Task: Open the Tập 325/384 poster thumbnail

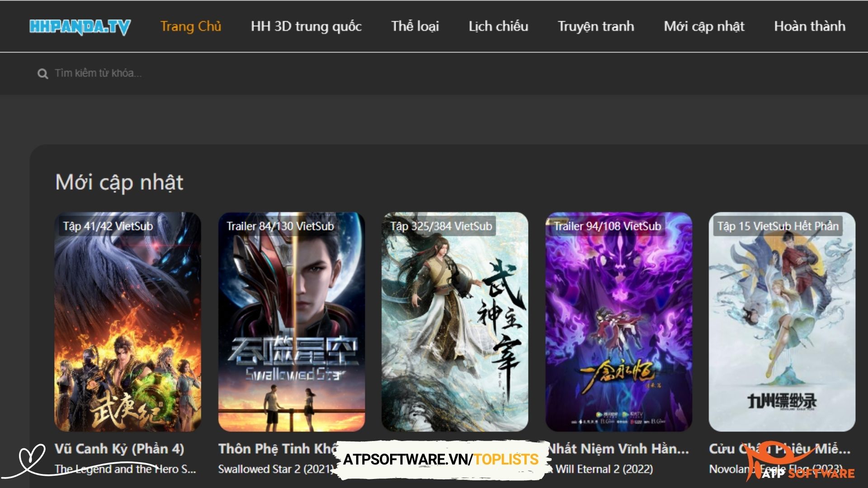Action: click(x=455, y=322)
